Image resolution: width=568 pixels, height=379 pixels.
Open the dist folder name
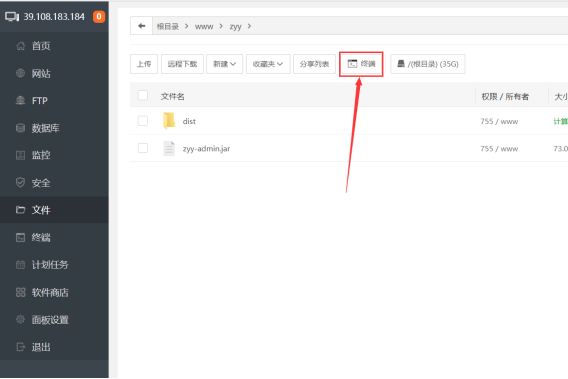pos(189,121)
